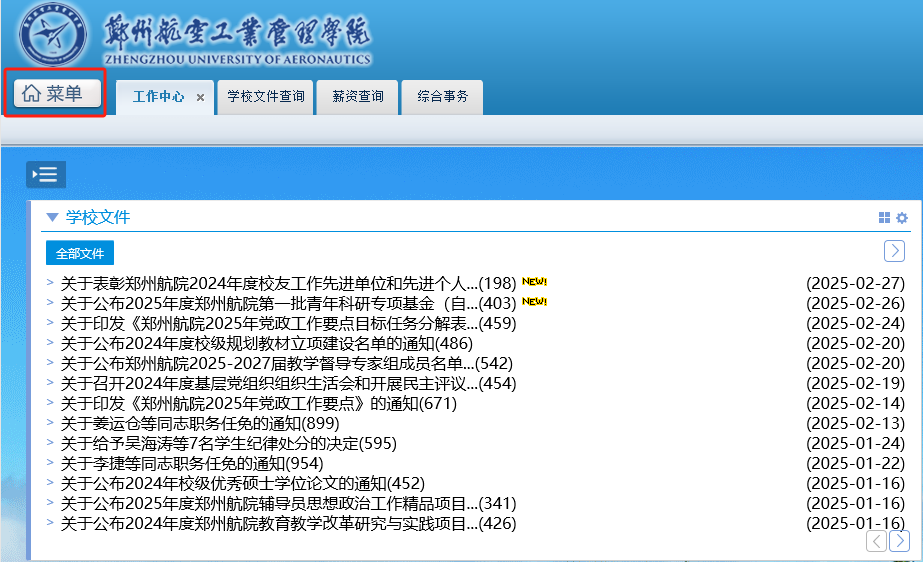Click the university logo emblem
The width and height of the screenshot is (923, 562).
[x=53, y=34]
